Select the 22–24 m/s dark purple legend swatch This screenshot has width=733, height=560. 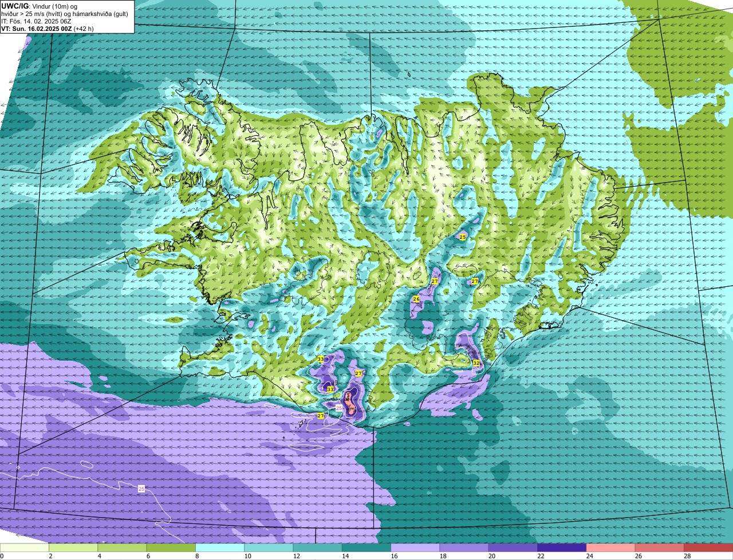(562, 548)
